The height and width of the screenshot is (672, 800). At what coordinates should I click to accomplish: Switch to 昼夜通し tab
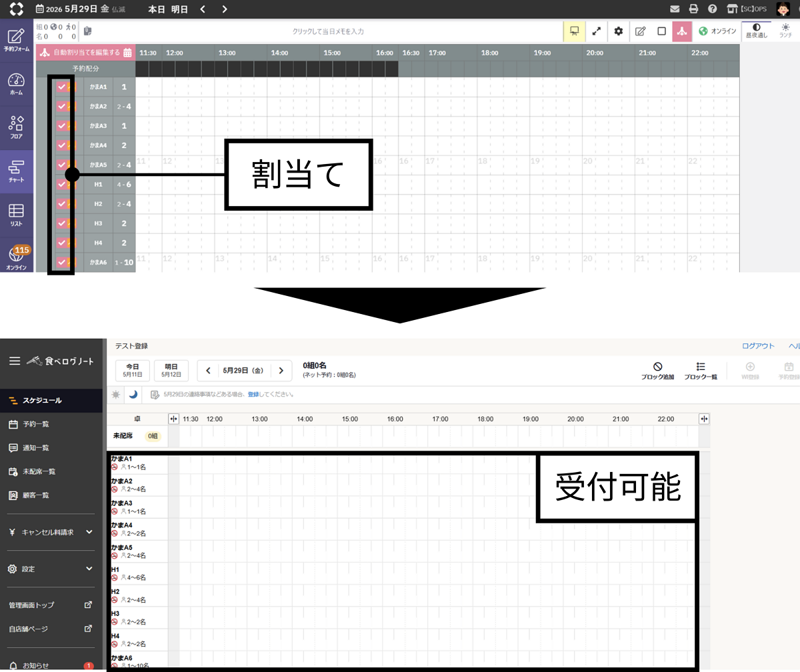[x=757, y=31]
